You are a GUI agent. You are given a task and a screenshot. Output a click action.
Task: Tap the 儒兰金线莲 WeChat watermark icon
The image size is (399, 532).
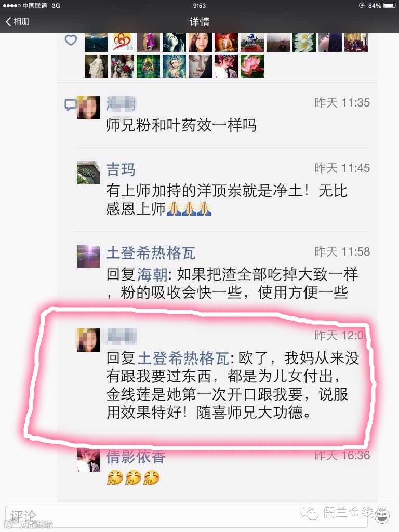[309, 513]
